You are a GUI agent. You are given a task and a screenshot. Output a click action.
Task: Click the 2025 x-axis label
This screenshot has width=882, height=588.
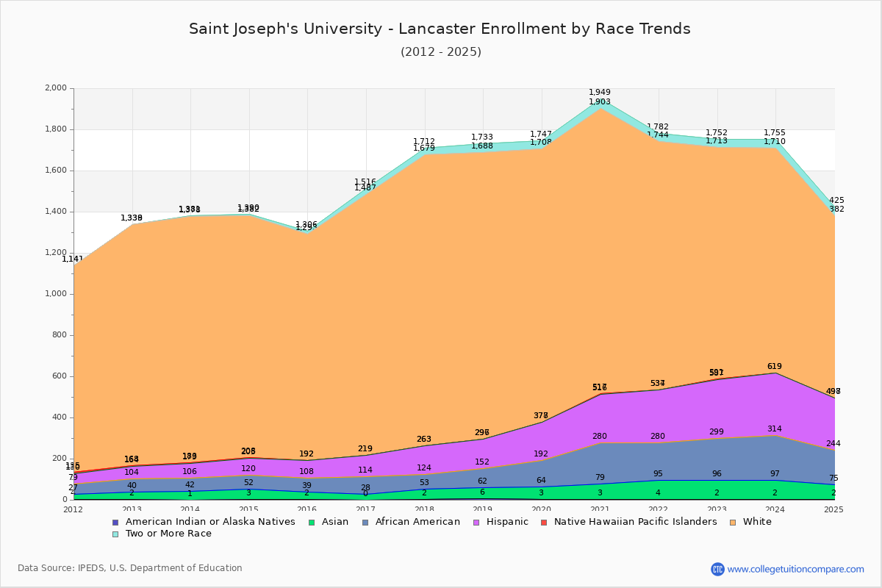click(833, 509)
